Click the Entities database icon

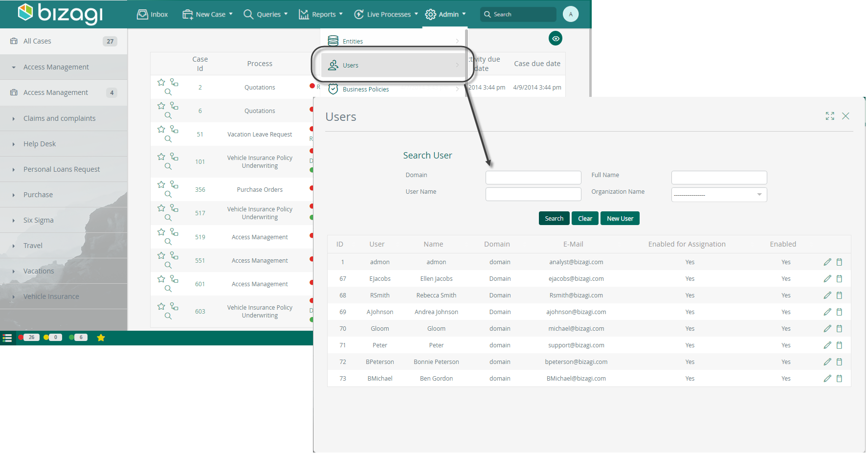click(x=333, y=41)
